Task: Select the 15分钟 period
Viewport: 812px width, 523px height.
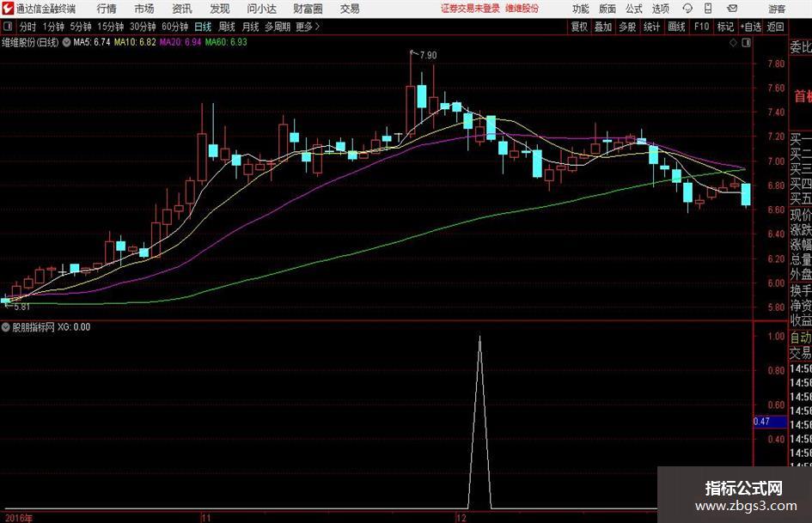Action: [110, 27]
